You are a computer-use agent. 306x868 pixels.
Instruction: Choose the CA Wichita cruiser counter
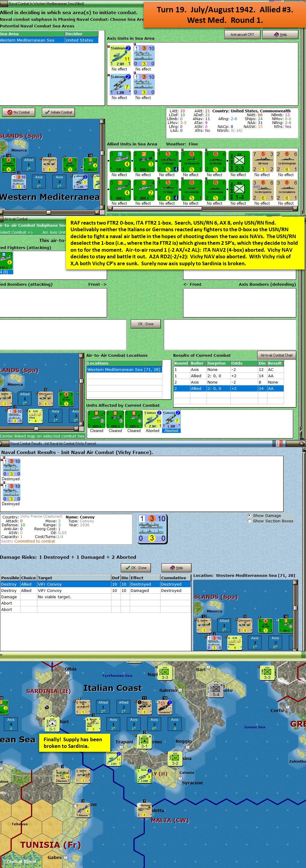[215, 162]
